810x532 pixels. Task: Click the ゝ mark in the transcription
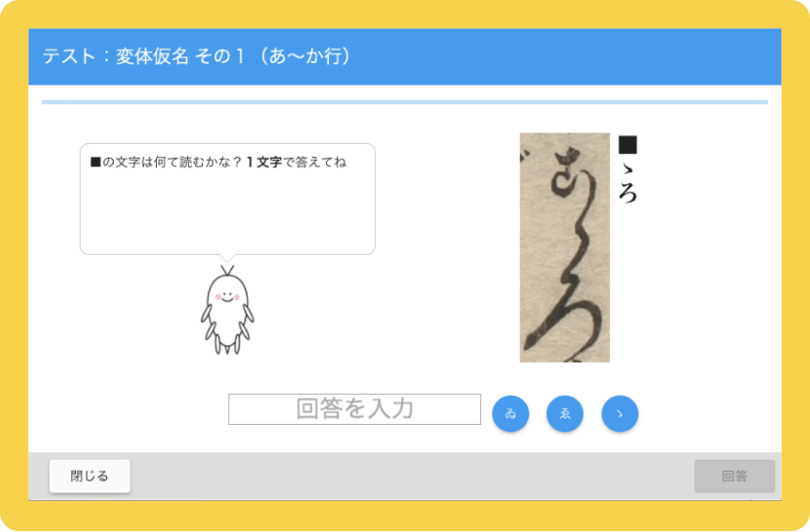pos(628,168)
